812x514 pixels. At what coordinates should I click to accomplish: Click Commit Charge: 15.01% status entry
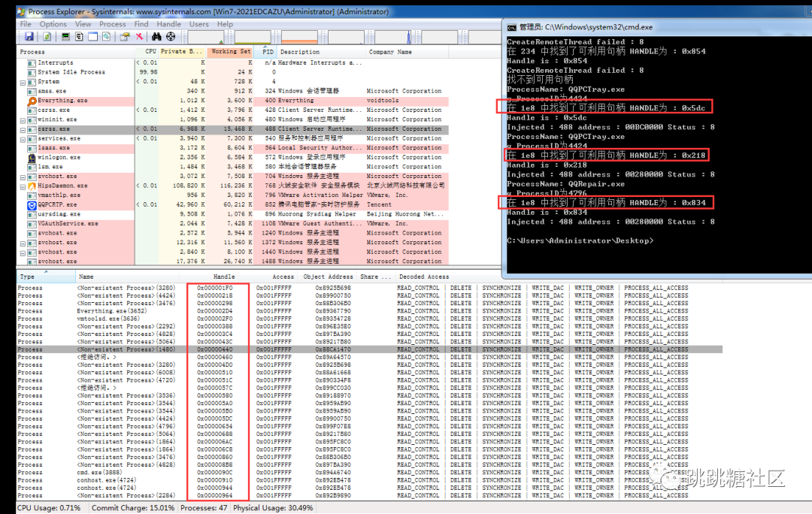coord(132,508)
